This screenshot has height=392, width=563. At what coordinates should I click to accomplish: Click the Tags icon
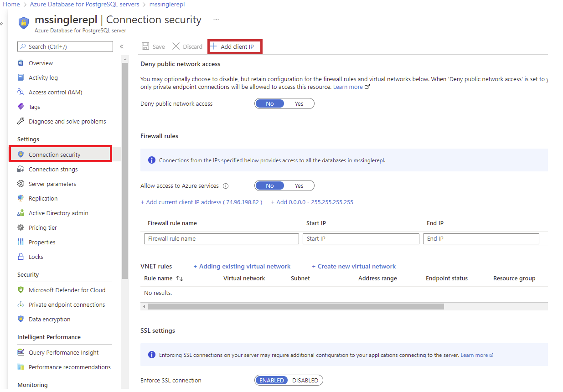tap(21, 107)
